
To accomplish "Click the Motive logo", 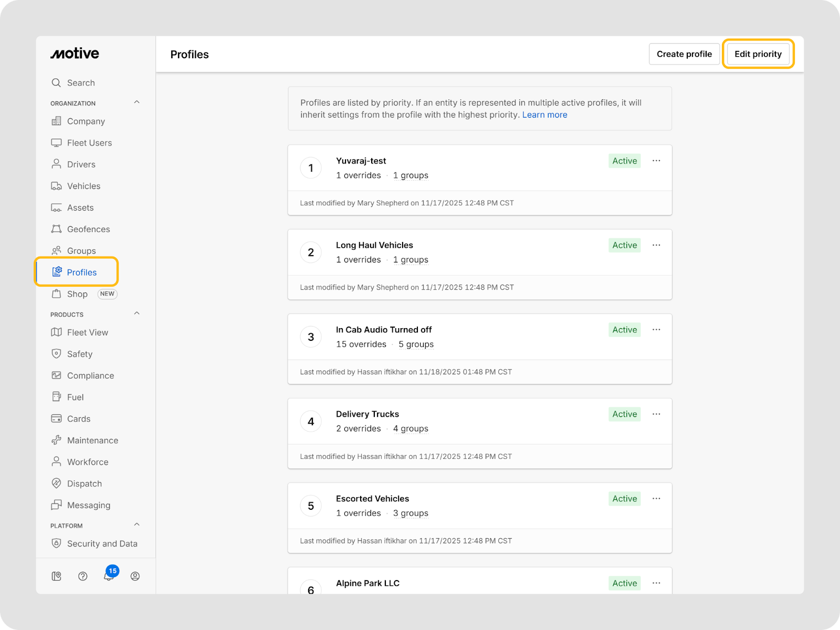I will 75,54.
